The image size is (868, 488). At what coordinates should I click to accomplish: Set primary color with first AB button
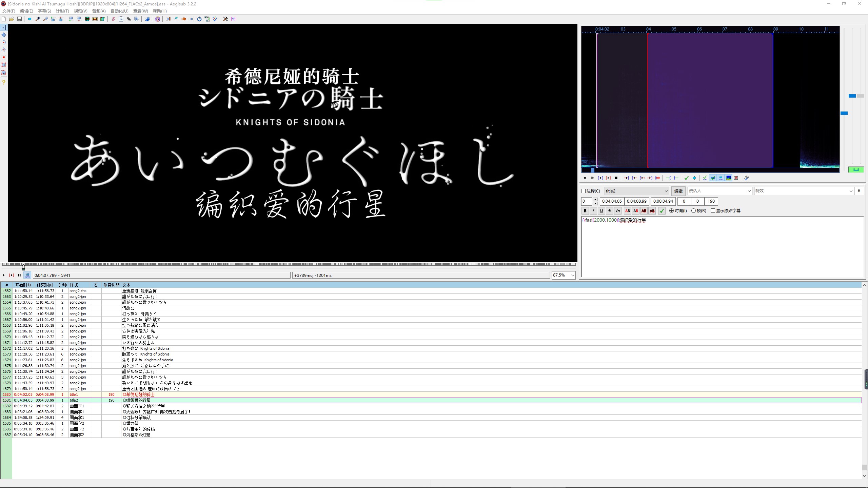[x=628, y=211]
